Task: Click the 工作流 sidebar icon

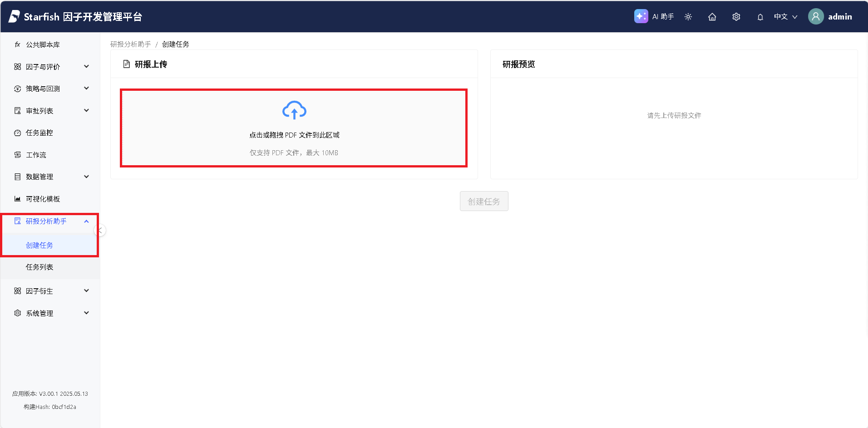Action: point(17,155)
